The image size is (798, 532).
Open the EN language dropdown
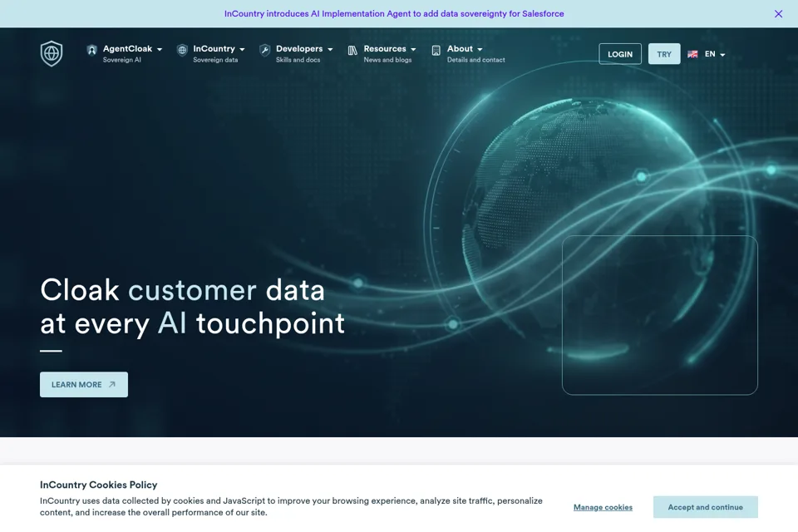pyautogui.click(x=715, y=54)
